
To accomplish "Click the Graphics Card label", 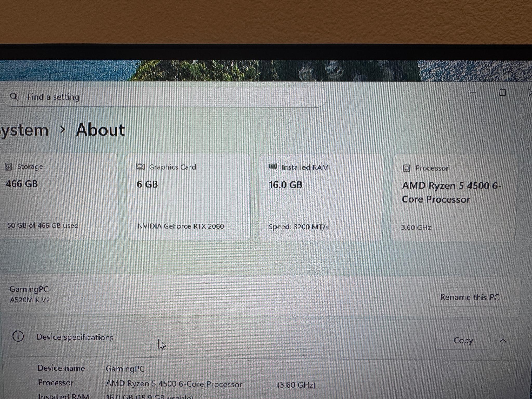I will pos(172,167).
